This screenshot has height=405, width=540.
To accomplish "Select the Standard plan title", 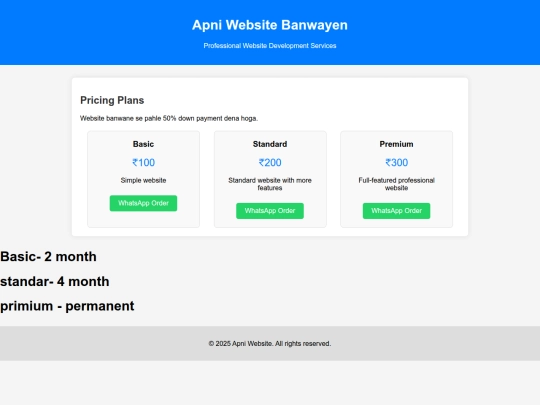I will (270, 144).
